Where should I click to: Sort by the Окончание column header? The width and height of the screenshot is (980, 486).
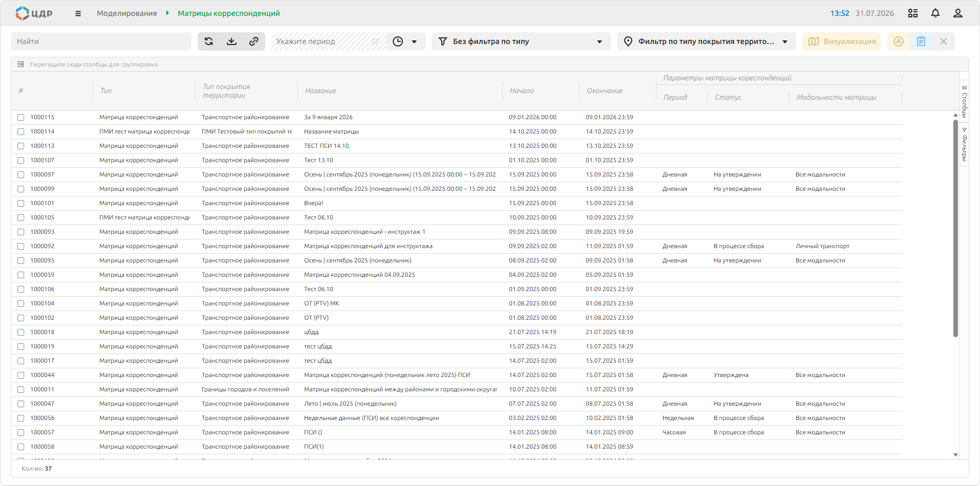pos(605,91)
